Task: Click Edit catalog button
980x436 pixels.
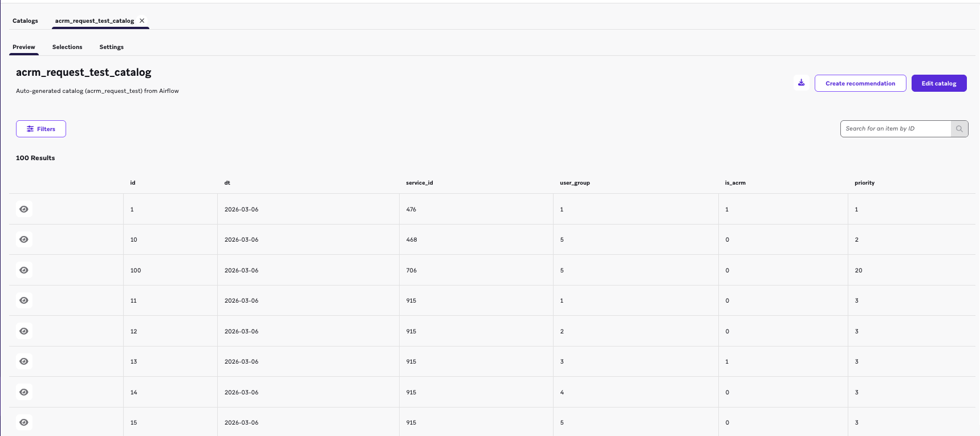Action: point(939,83)
